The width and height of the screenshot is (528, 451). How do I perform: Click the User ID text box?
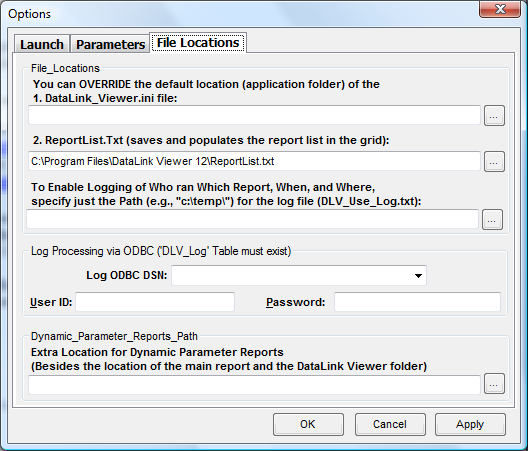point(155,302)
